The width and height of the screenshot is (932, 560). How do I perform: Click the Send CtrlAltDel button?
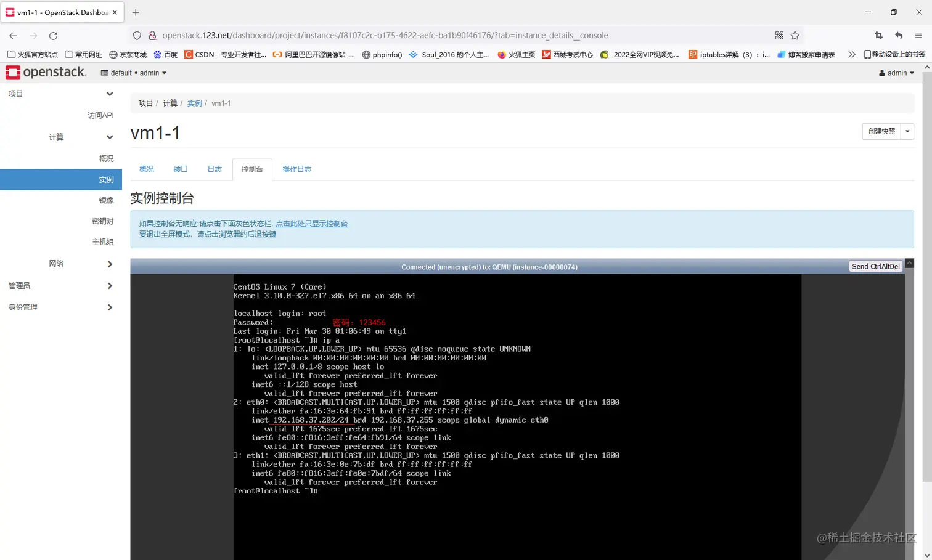click(x=876, y=266)
